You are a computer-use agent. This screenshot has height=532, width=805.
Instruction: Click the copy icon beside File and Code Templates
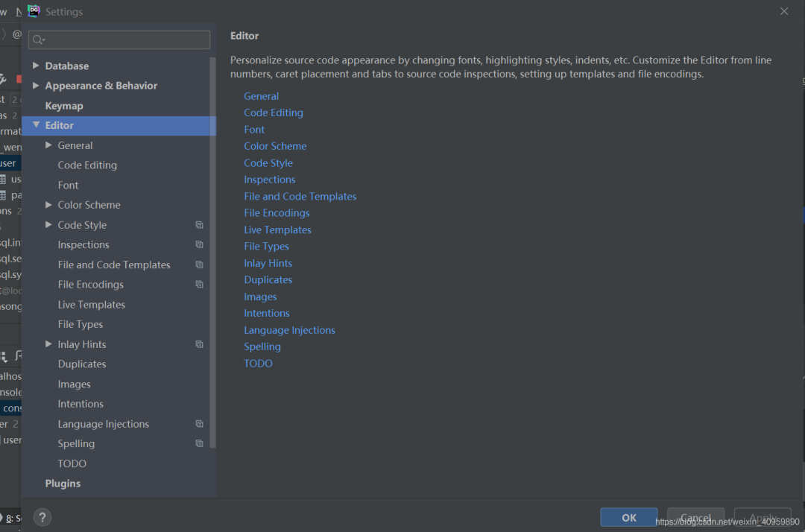pyautogui.click(x=199, y=265)
